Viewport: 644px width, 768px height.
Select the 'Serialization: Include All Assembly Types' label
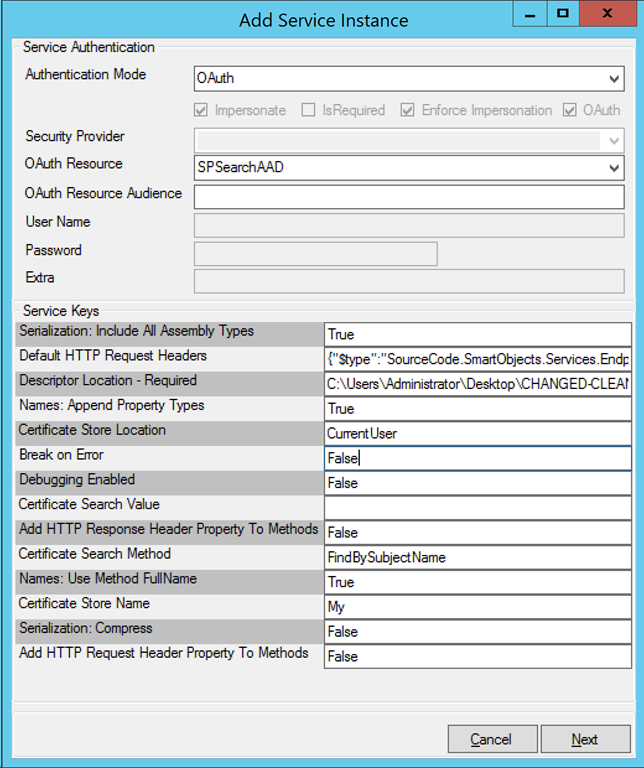coord(137,331)
